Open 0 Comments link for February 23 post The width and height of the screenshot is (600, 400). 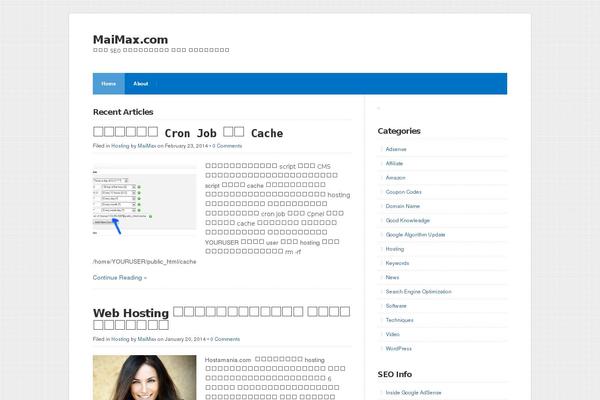(227, 146)
